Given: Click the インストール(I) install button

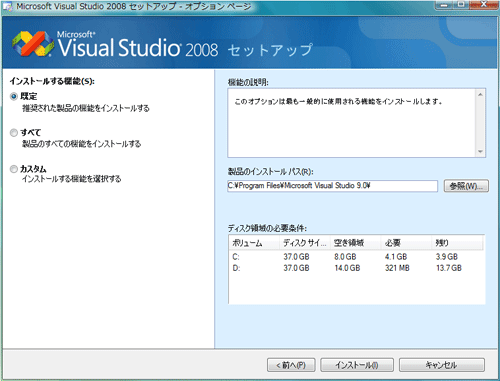Looking at the screenshot, I should 357,365.
